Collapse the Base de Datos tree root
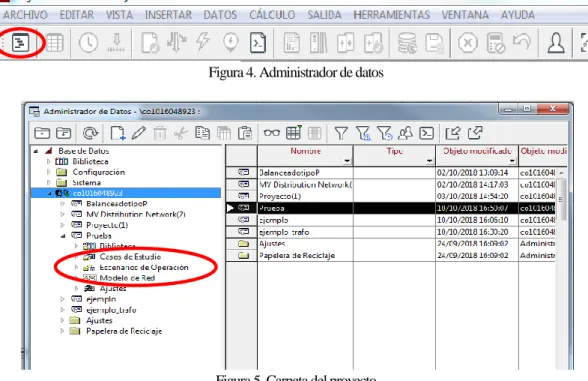588x381 pixels. [36, 151]
